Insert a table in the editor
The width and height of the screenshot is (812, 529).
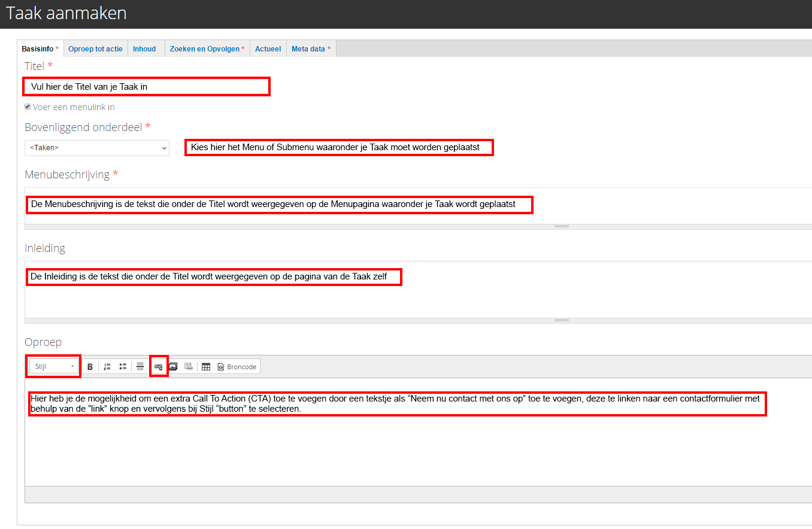point(206,367)
